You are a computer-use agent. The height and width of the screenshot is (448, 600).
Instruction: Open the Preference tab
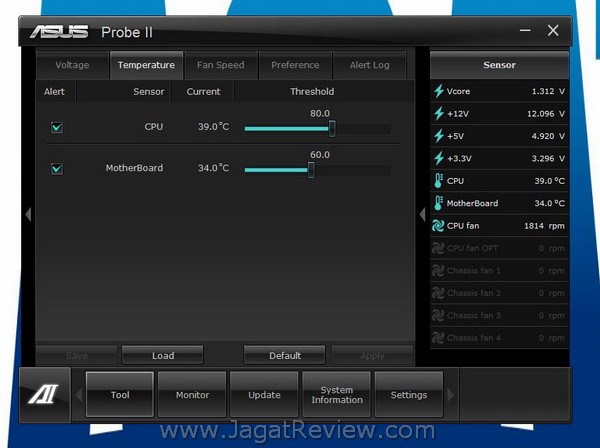295,65
